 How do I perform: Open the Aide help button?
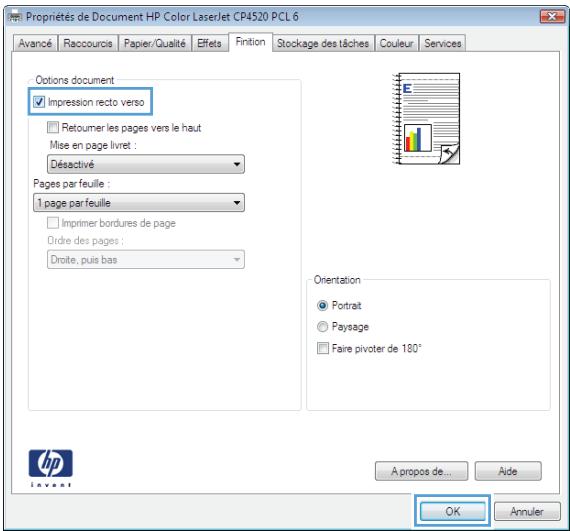tap(508, 471)
